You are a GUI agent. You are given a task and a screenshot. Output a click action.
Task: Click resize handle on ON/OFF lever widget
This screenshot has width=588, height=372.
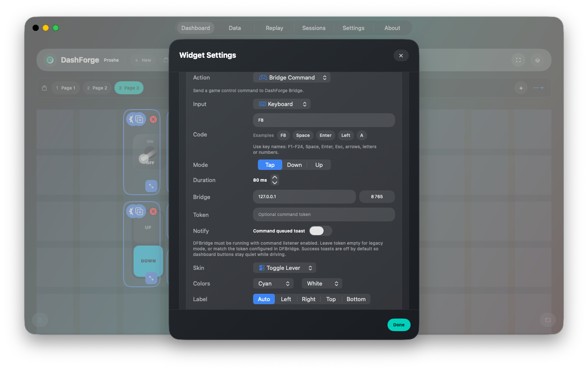[151, 186]
